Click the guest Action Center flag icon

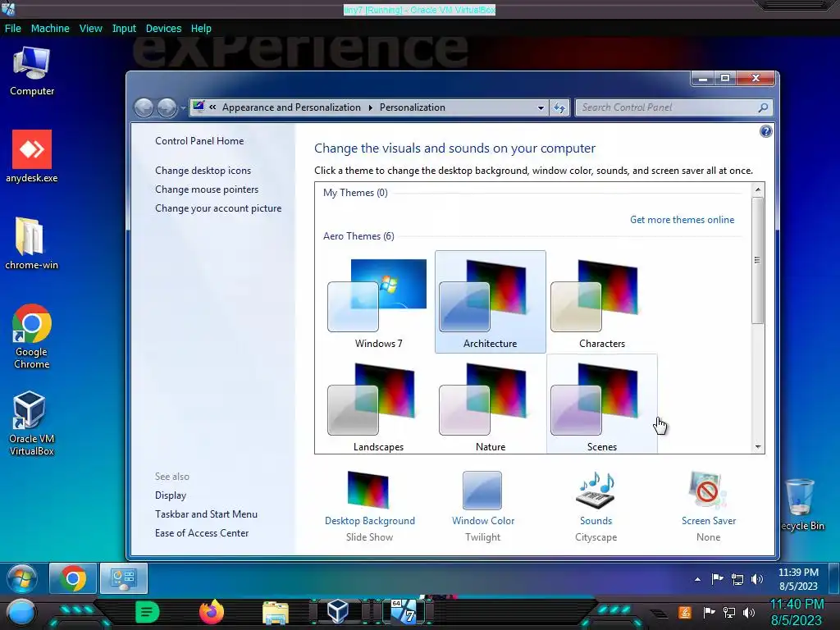pyautogui.click(x=717, y=579)
